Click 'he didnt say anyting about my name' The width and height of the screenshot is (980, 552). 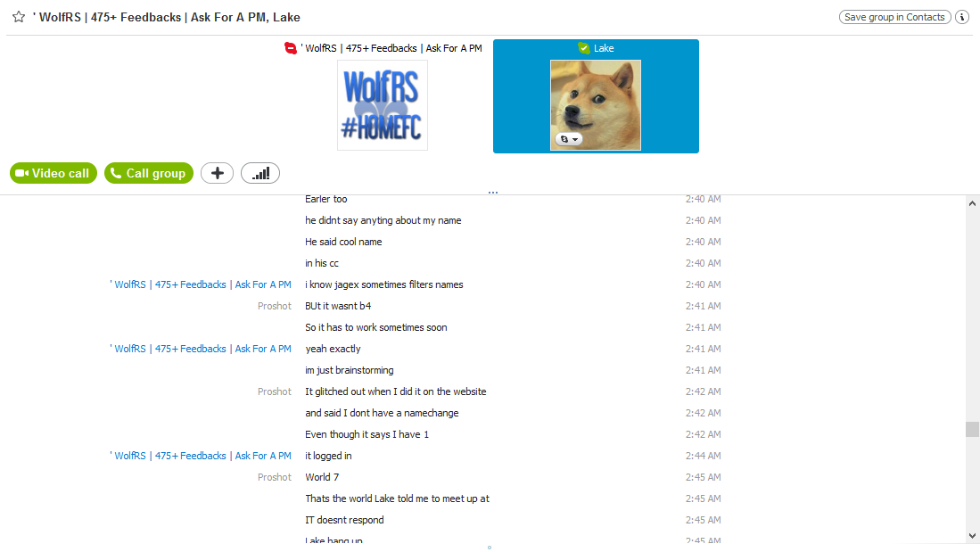pyautogui.click(x=383, y=220)
